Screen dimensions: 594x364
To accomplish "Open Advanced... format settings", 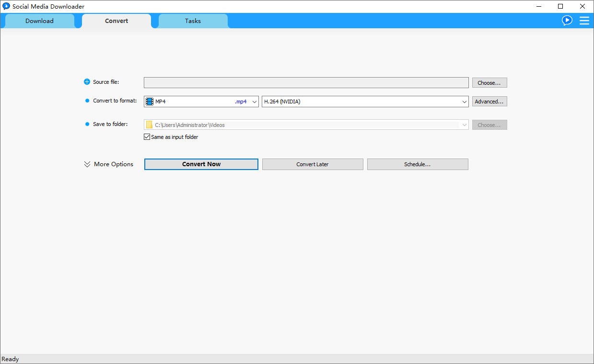I will tap(489, 102).
